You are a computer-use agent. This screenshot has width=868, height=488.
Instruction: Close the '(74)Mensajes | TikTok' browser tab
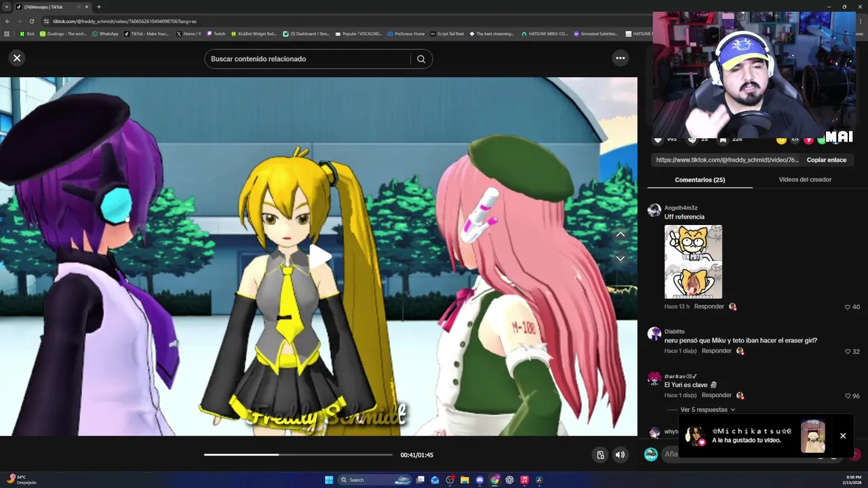click(87, 7)
